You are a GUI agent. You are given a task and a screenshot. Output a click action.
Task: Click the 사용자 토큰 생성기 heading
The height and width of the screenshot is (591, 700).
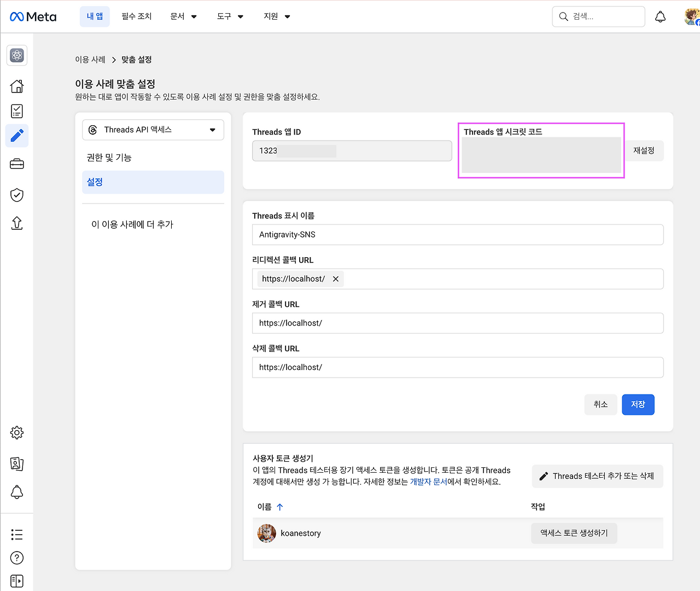[283, 459]
